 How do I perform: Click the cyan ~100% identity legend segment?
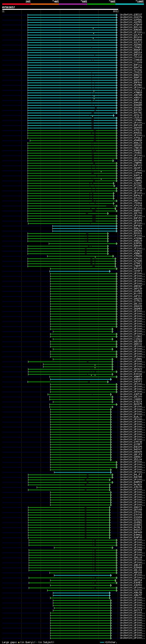(x=130, y=4)
